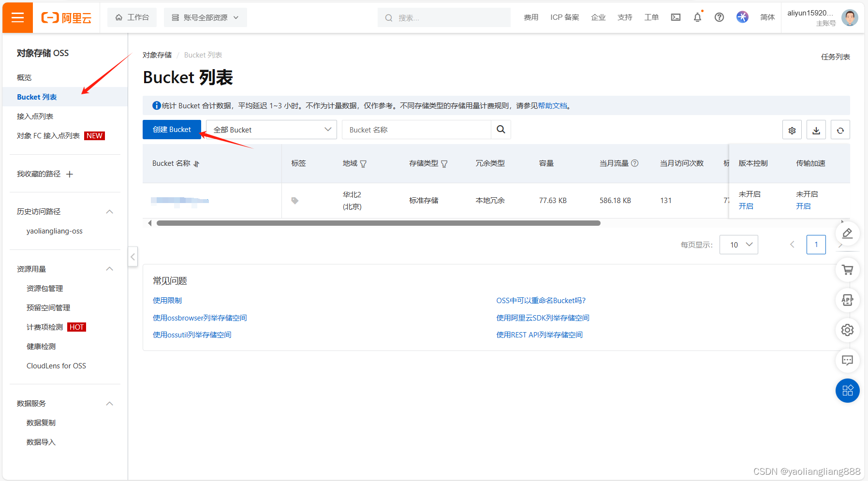Open the floating edit pencil icon
868x481 pixels.
pyautogui.click(x=847, y=233)
